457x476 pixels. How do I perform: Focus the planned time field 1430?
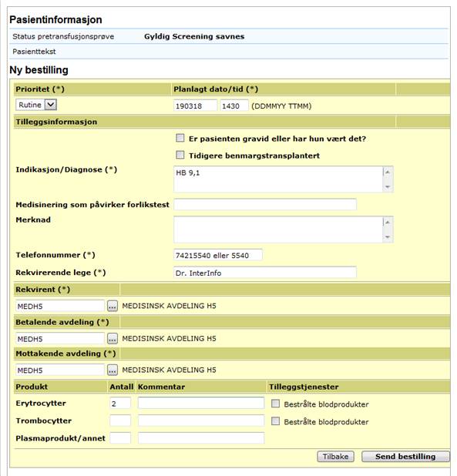[x=234, y=106]
